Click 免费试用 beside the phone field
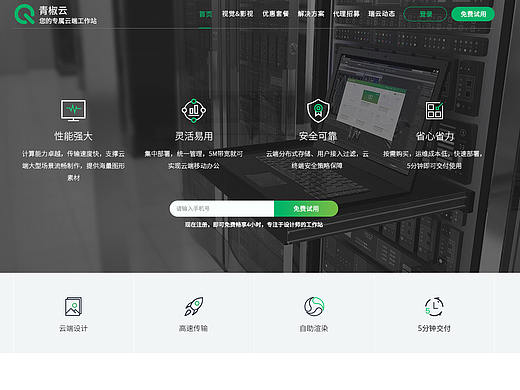The image size is (520, 390). coord(306,209)
